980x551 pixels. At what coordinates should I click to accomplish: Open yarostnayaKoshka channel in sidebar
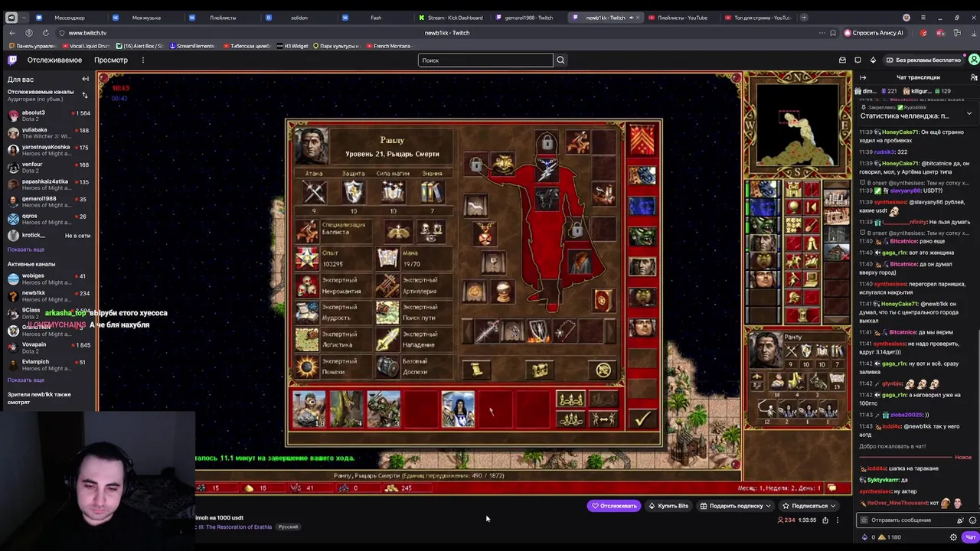[x=47, y=150]
